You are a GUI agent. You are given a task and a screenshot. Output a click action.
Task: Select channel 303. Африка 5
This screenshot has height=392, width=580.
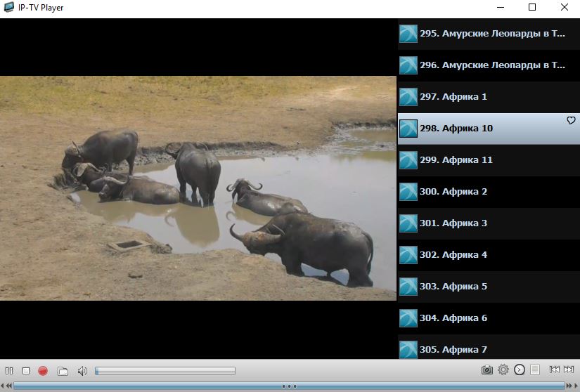[489, 287]
